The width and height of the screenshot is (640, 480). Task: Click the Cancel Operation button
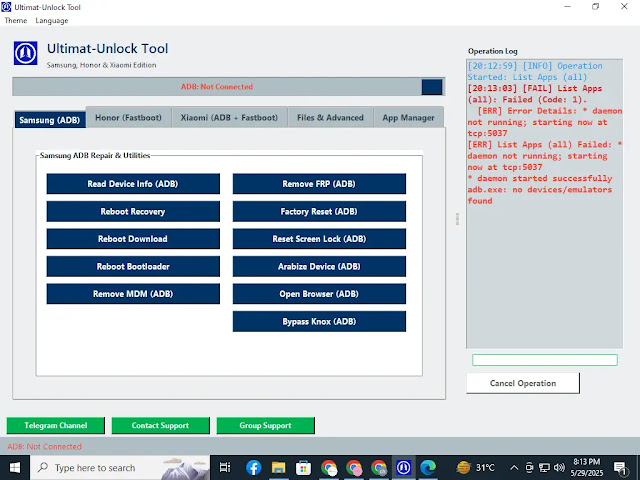pyautogui.click(x=523, y=383)
